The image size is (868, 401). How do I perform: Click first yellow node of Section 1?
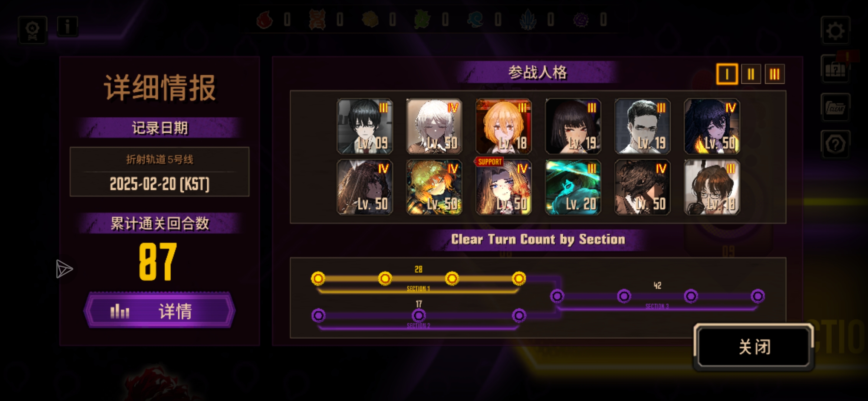[x=318, y=278]
